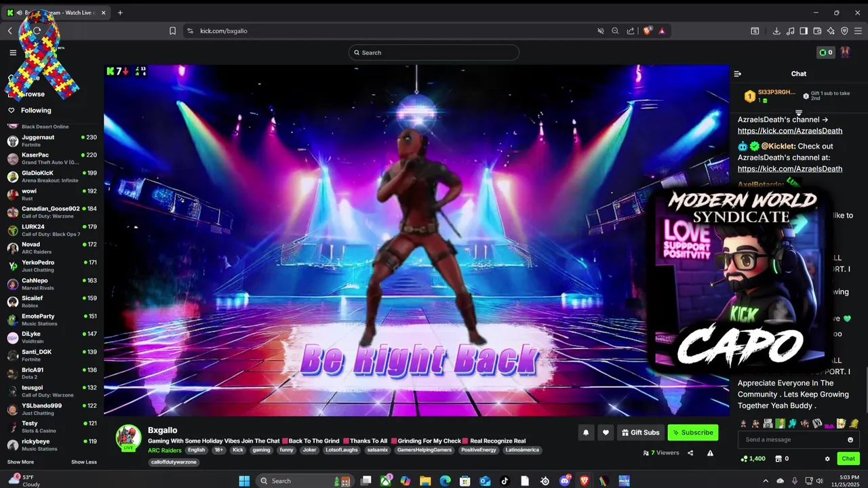Click the green Subscribe button
The width and height of the screenshot is (868, 488).
coord(692,432)
